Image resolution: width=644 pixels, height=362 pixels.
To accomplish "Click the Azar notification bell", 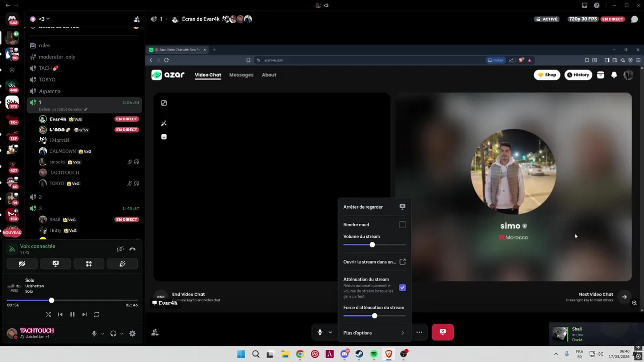I will tap(614, 75).
